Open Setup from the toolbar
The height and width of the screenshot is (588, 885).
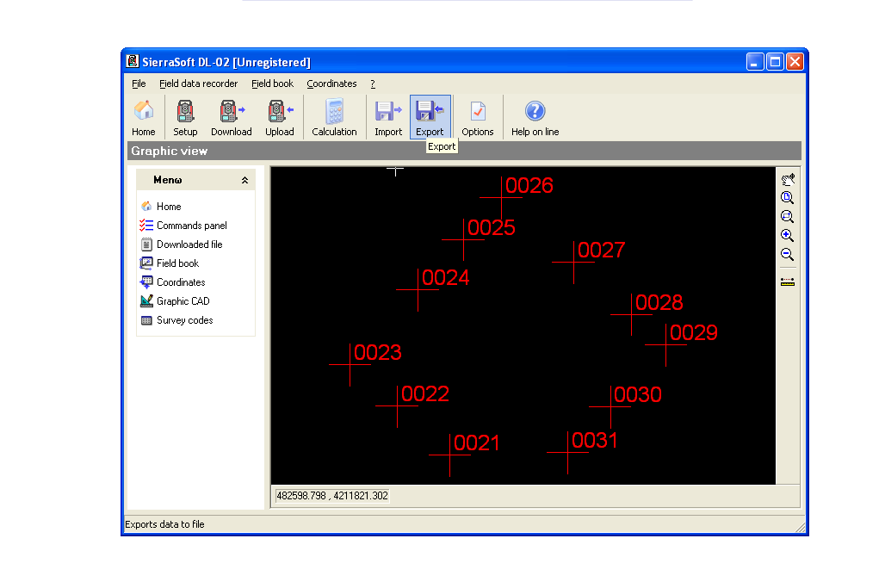coord(185,117)
